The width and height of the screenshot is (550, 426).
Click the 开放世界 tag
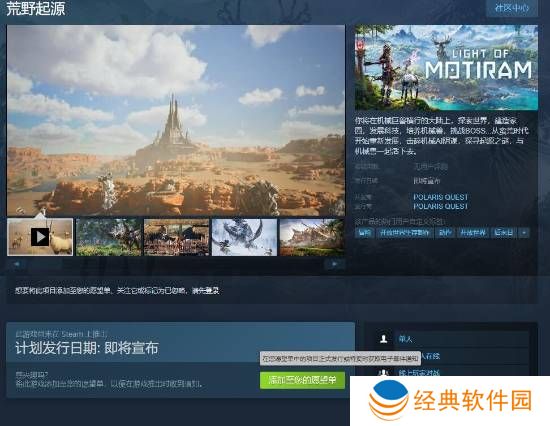(473, 233)
